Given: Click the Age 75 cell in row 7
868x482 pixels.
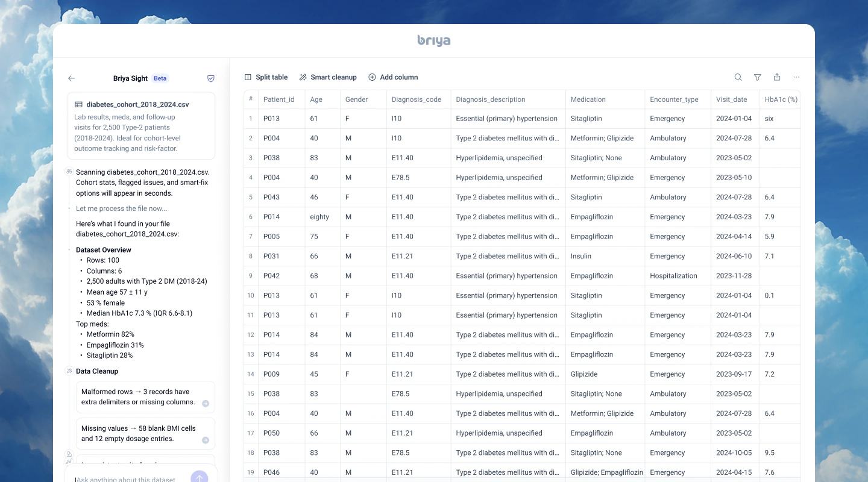Looking at the screenshot, I should click(322, 237).
